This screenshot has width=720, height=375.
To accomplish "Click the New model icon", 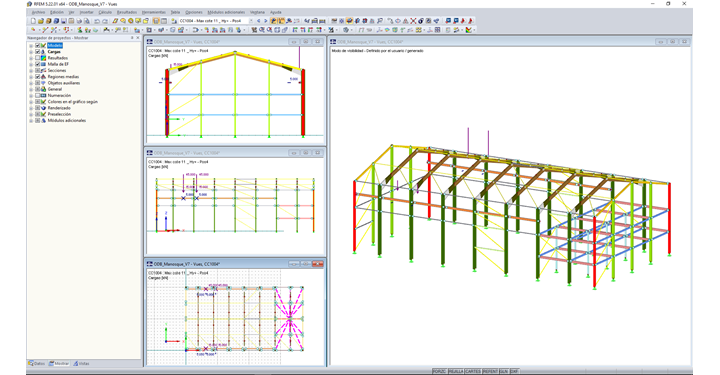I will (x=34, y=21).
